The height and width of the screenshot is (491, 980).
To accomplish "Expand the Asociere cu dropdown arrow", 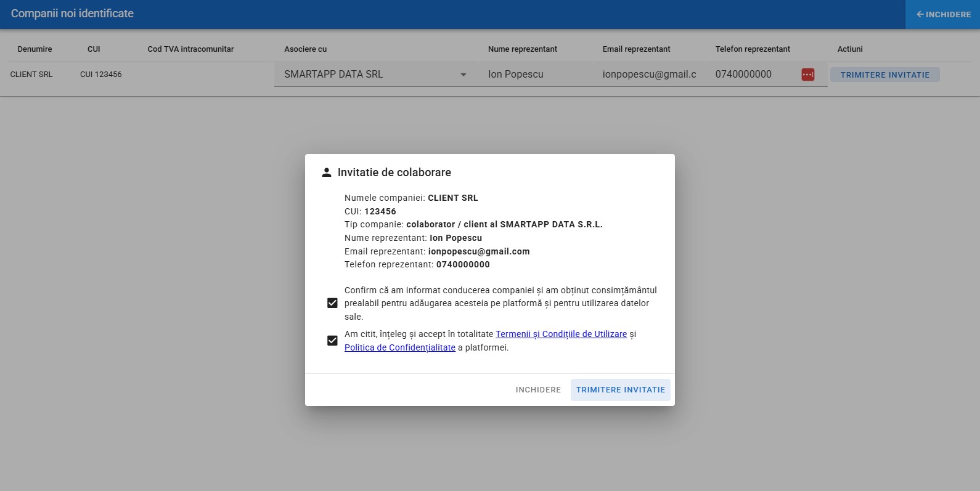I will coord(463,75).
